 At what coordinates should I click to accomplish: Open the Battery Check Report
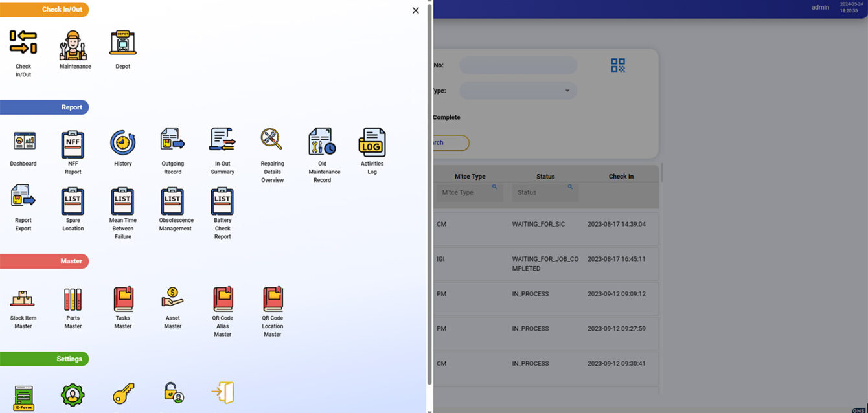point(222,201)
